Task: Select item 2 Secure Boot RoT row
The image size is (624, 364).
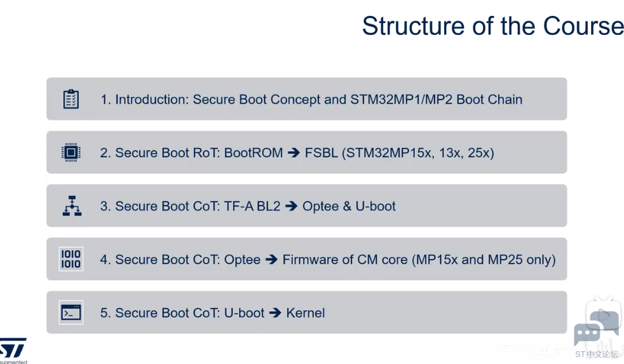Action: tap(306, 152)
